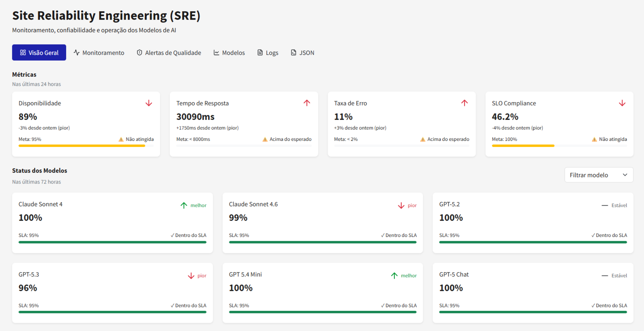Click the GPT 5.4 Mini card title

pyautogui.click(x=245, y=274)
